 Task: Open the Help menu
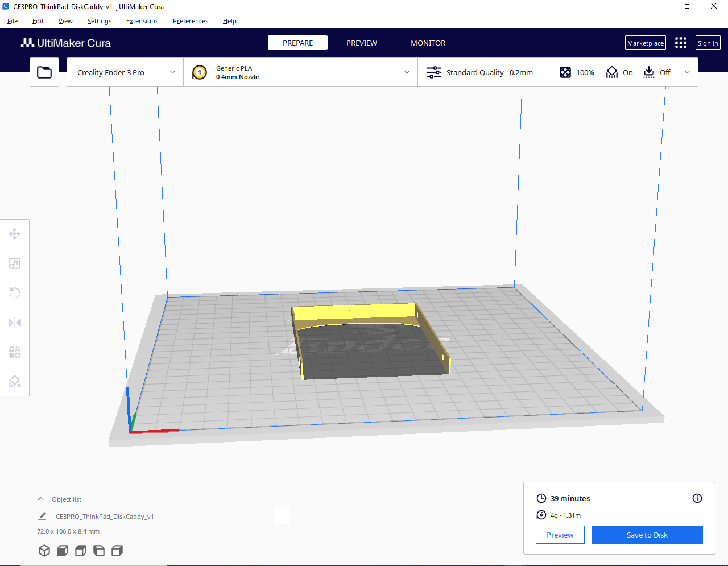click(230, 21)
